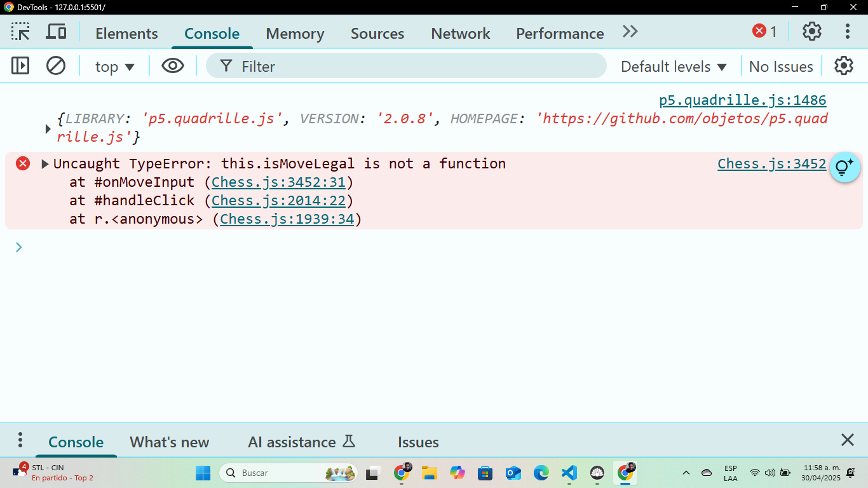This screenshot has width=868, height=488.
Task: Open the Elements panel tab
Action: pyautogui.click(x=126, y=33)
